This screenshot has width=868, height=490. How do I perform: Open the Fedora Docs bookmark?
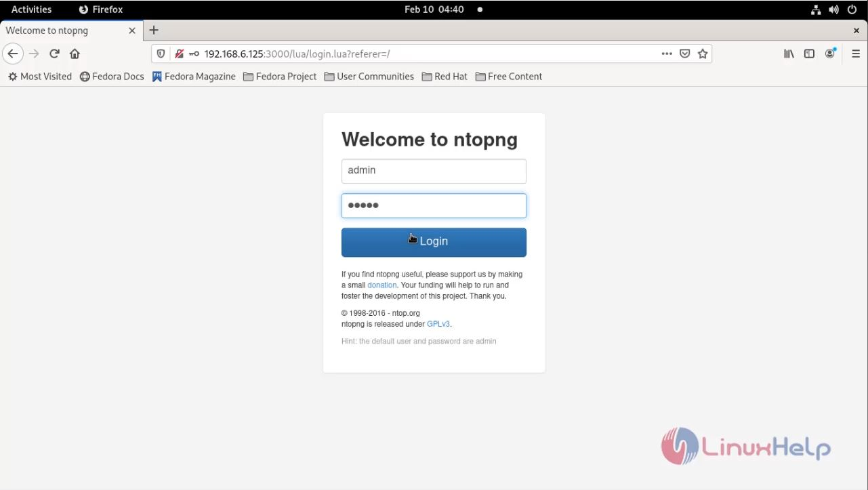[112, 77]
